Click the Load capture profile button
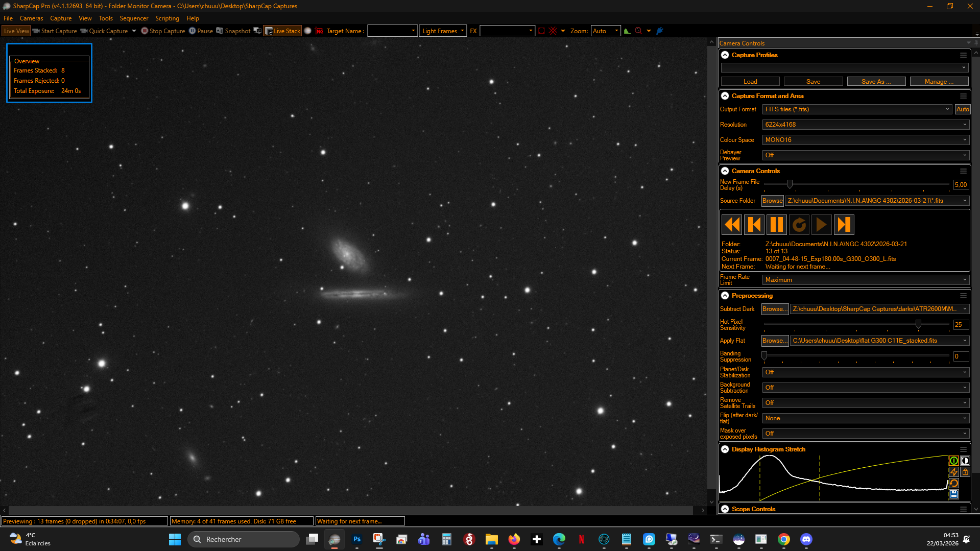 [x=750, y=82]
